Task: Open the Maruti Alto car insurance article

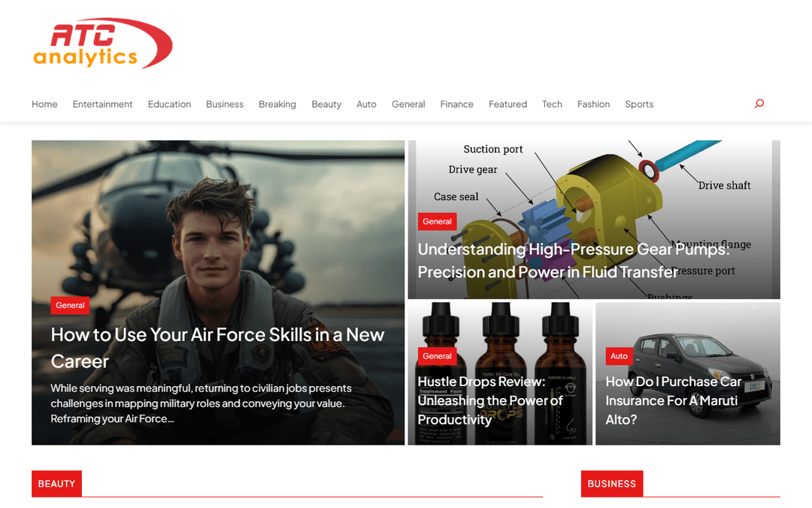Action: pyautogui.click(x=673, y=400)
